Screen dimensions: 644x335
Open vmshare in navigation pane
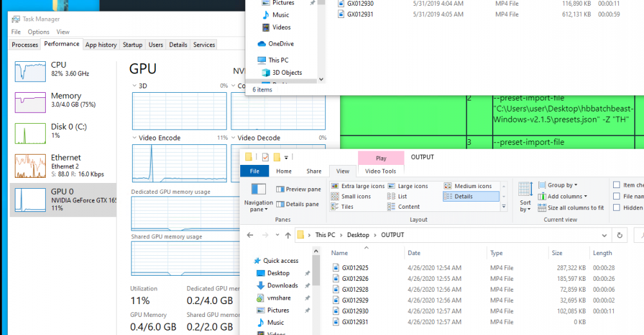tap(279, 298)
